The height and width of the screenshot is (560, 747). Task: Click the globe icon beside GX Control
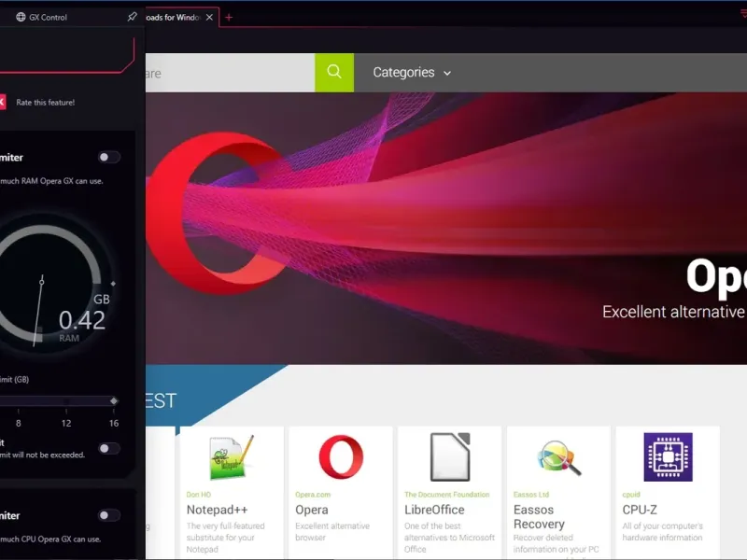21,17
